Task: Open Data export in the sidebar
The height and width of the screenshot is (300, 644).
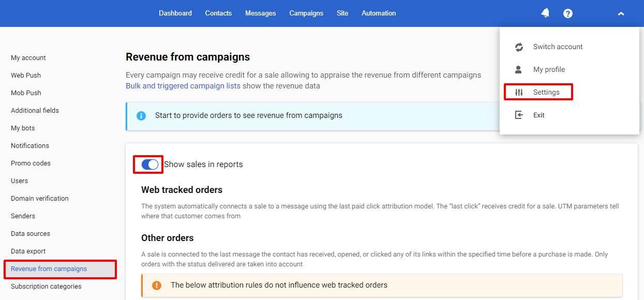Action: (x=28, y=251)
